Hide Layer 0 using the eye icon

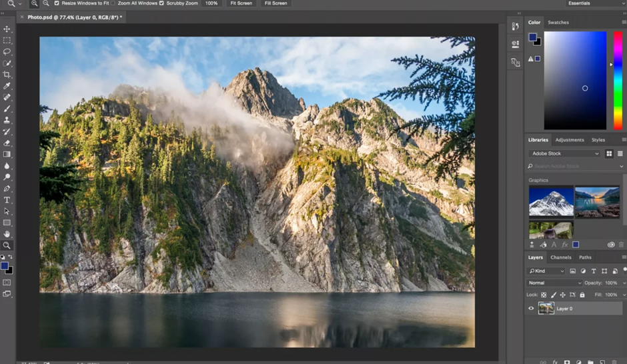(x=531, y=309)
